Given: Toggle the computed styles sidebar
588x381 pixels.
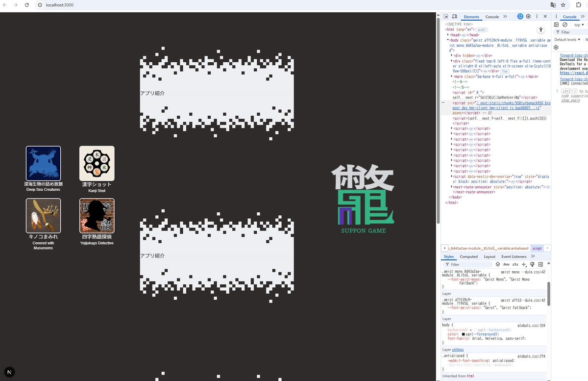Looking at the screenshot, I should point(540,264).
